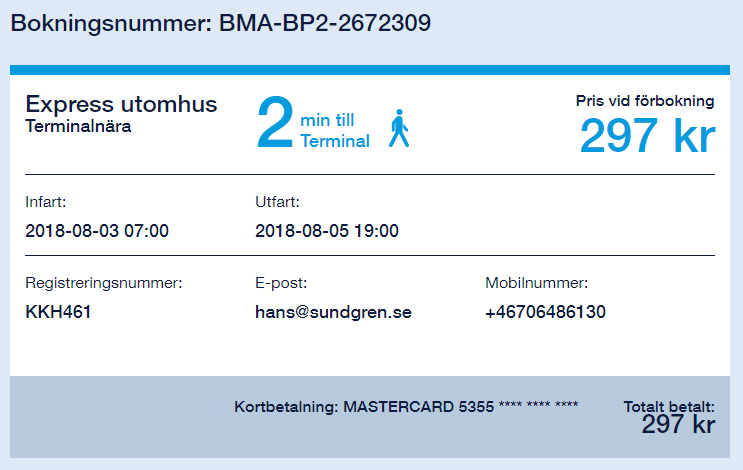This screenshot has height=470, width=743.
Task: Click the large number 2 walking time
Action: 275,122
